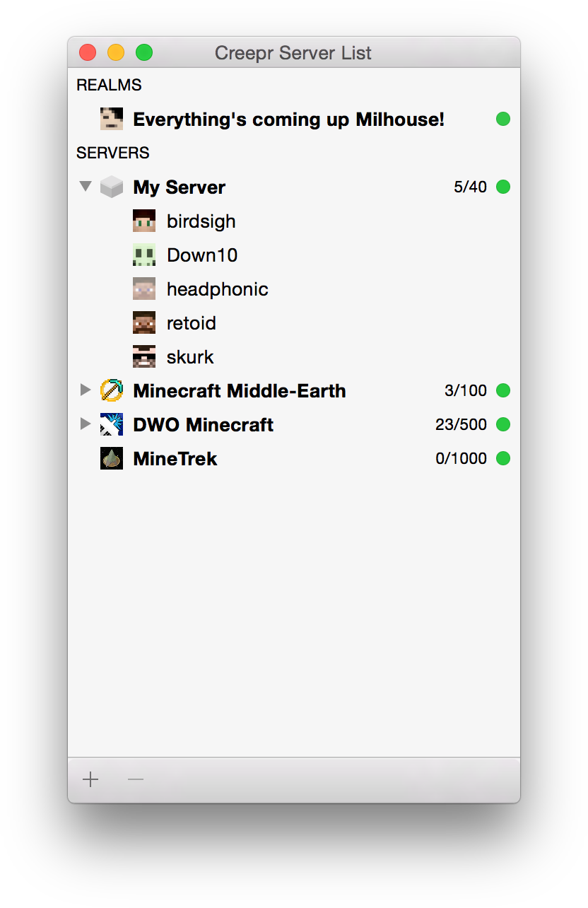Click headphonic's player head icon
Image resolution: width=588 pixels, height=908 pixels.
pos(144,289)
